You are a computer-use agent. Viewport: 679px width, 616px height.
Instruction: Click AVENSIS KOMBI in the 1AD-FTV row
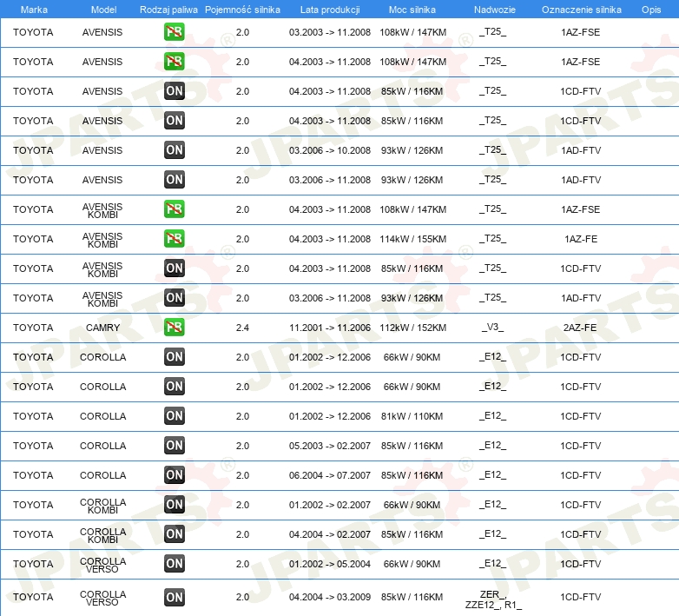point(102,299)
